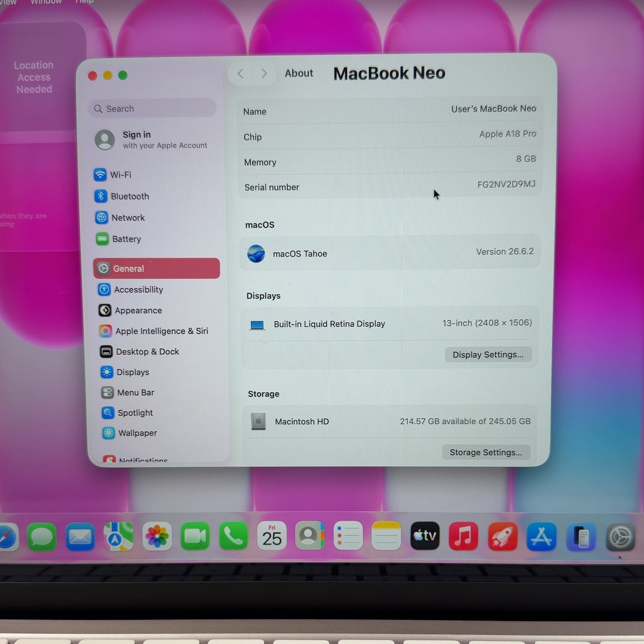The height and width of the screenshot is (644, 644).
Task: Click the Storage Settings... button
Action: (486, 452)
